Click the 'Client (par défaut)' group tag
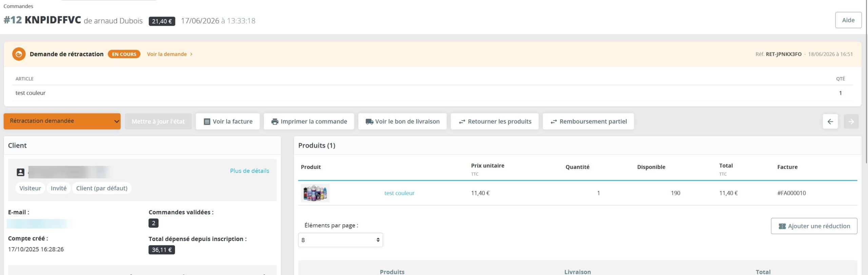Image resolution: width=868 pixels, height=275 pixels. [102, 188]
